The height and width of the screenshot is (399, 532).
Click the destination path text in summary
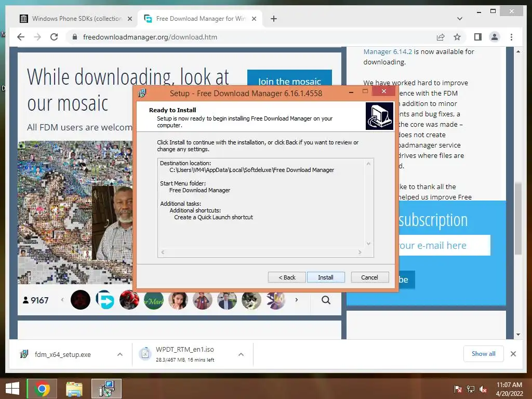[252, 170]
